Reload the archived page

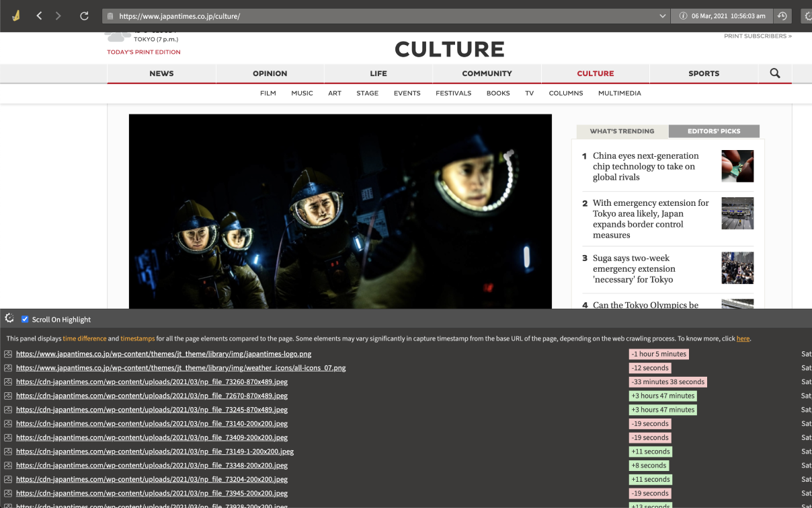[84, 15]
